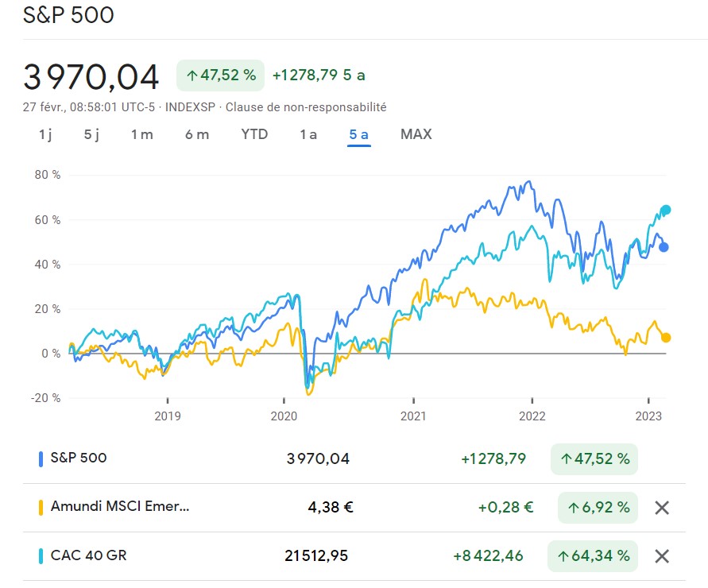Click the 27 févr., 08:58:01 UTC-5 timestamp

[x=89, y=107]
